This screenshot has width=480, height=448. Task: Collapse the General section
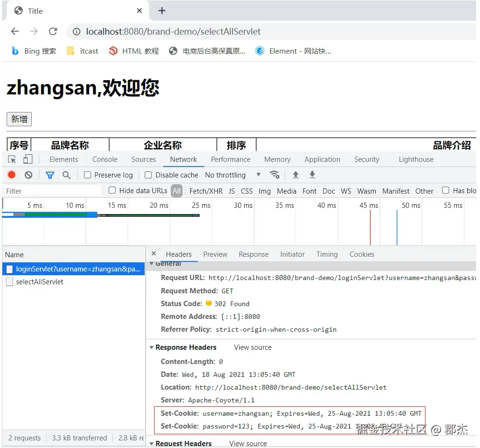151,263
